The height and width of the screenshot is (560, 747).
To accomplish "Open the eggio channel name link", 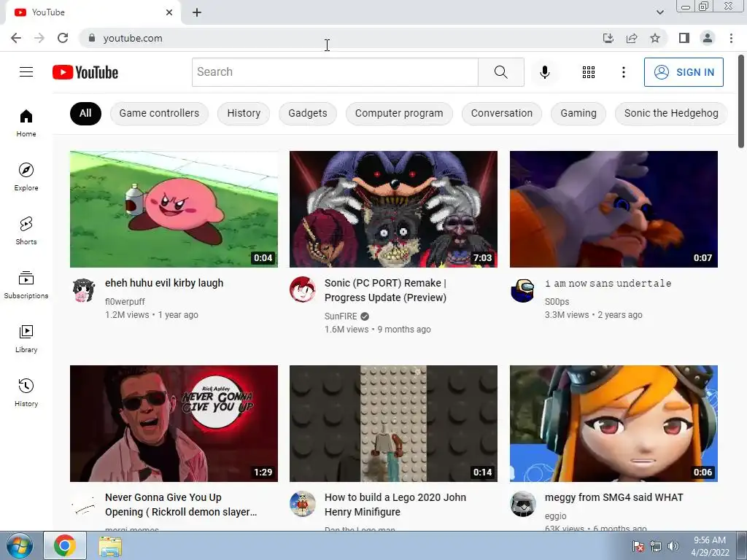I will pos(555,516).
